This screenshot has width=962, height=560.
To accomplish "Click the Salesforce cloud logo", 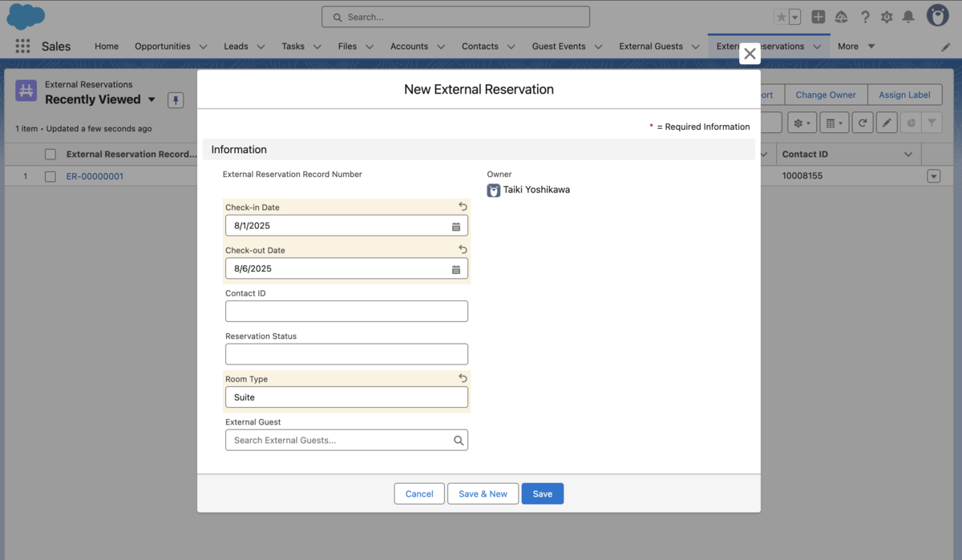I will tap(26, 16).
